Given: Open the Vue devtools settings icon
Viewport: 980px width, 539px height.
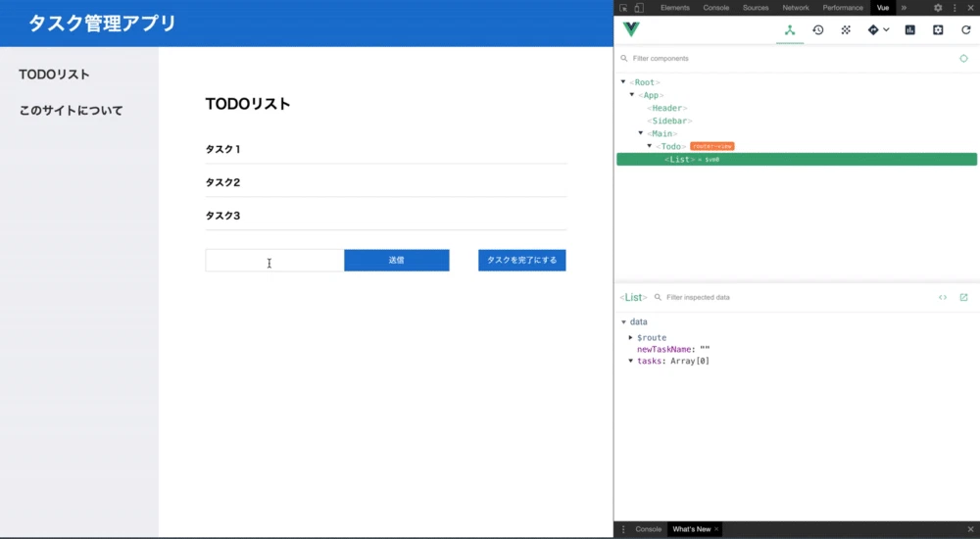Looking at the screenshot, I should click(938, 30).
